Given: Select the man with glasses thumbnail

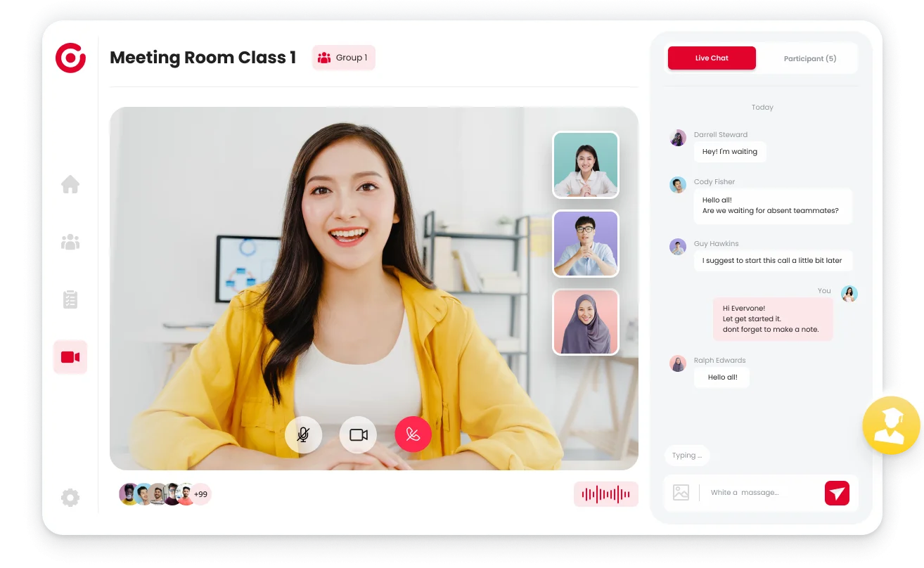Looking at the screenshot, I should click(586, 243).
